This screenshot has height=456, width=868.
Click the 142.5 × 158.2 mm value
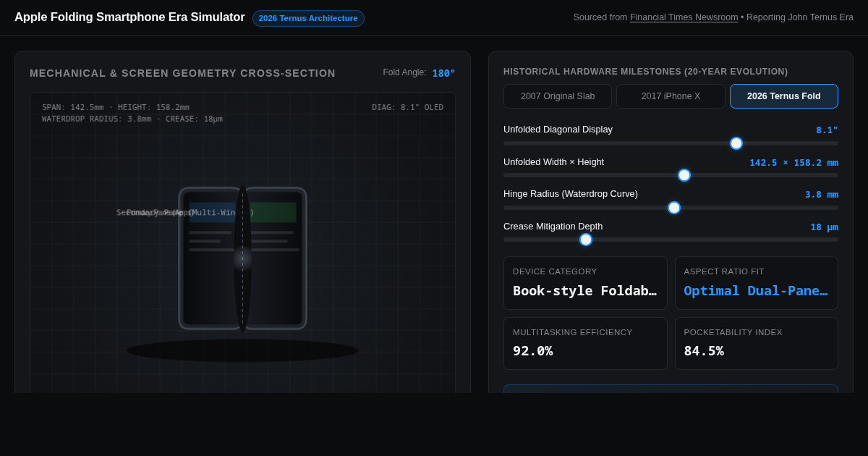point(793,163)
